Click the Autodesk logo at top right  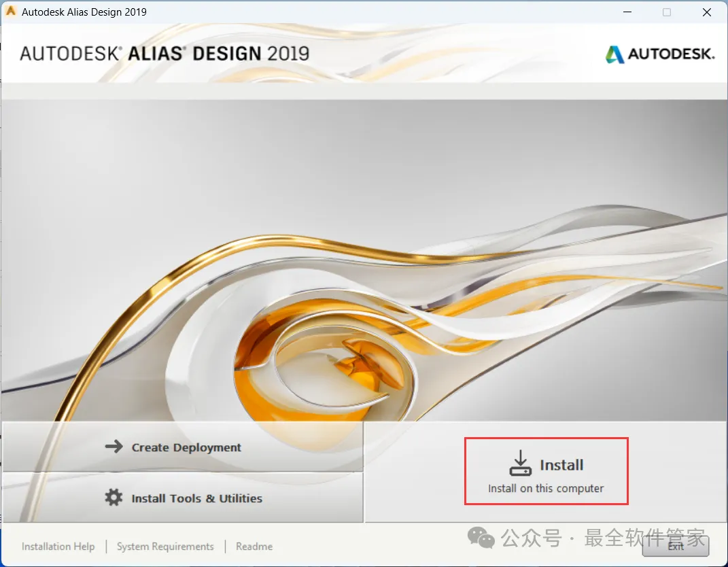pyautogui.click(x=660, y=54)
